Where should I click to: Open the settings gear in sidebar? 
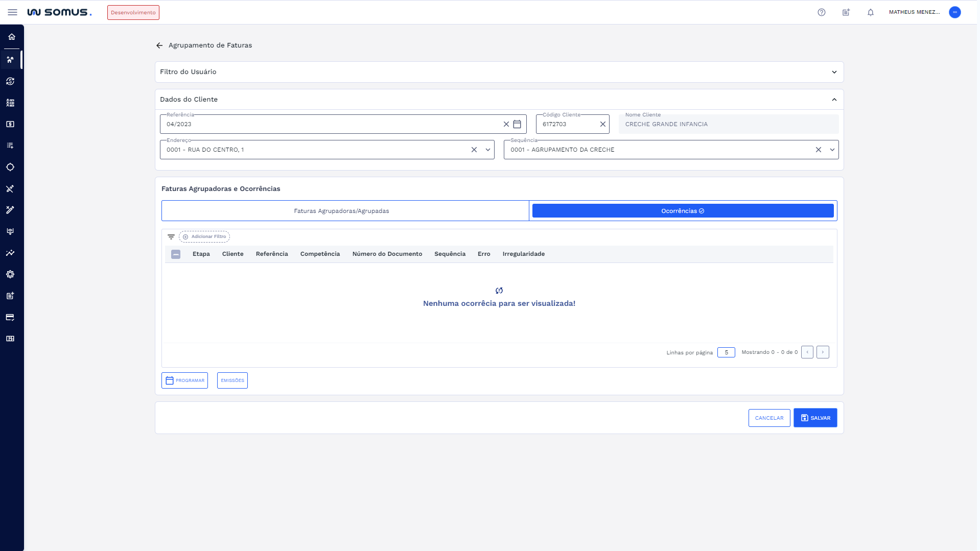coord(10,274)
